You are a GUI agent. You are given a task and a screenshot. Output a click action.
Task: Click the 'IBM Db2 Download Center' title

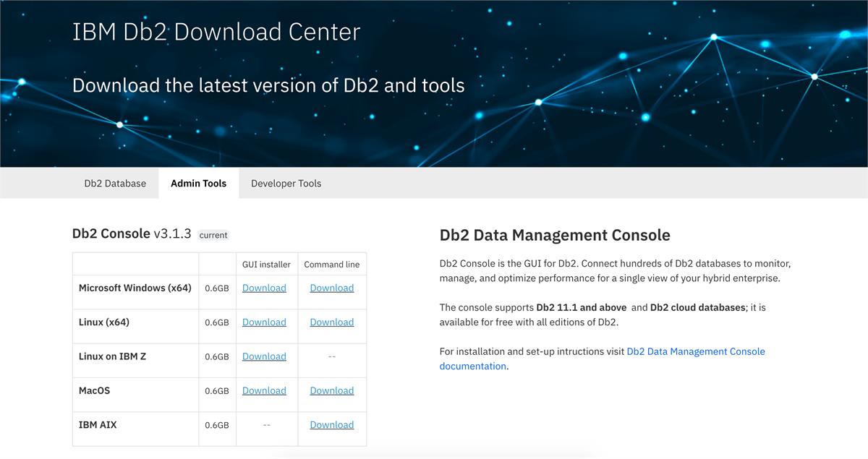click(x=216, y=32)
